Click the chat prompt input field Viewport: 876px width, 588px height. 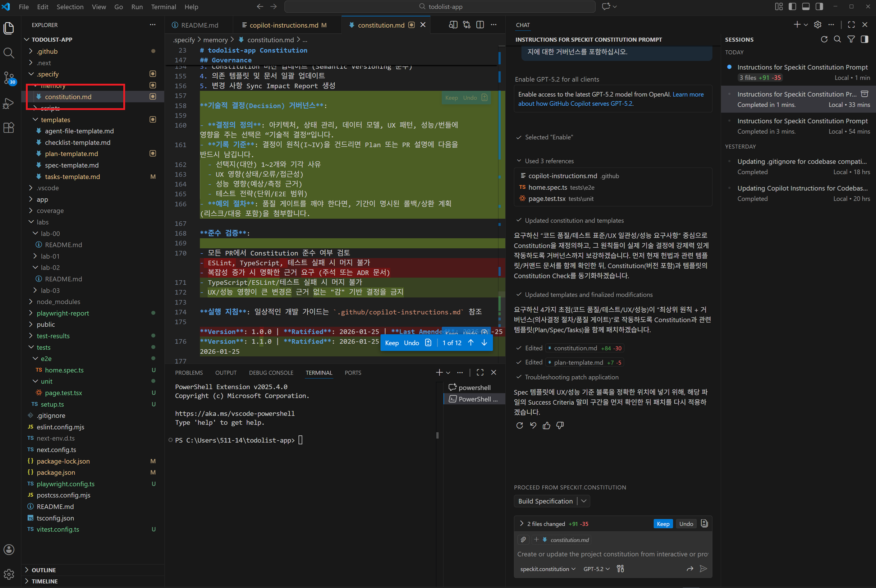coord(612,554)
